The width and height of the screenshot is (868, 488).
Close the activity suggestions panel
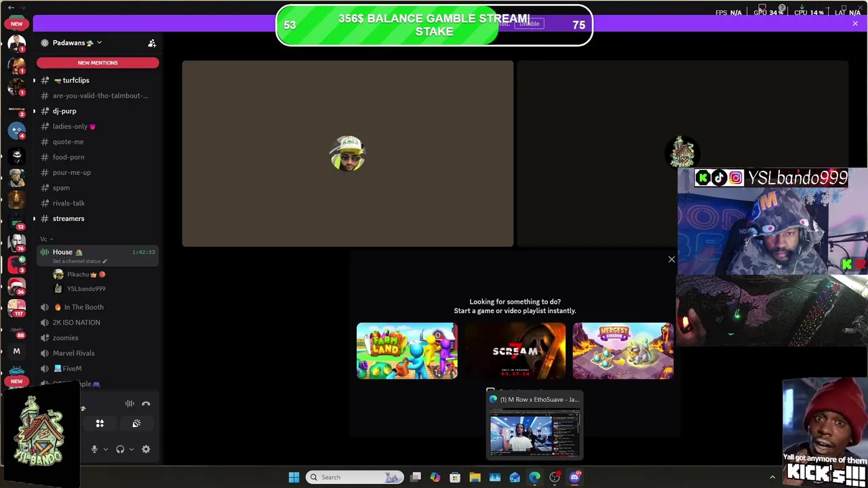(x=671, y=260)
